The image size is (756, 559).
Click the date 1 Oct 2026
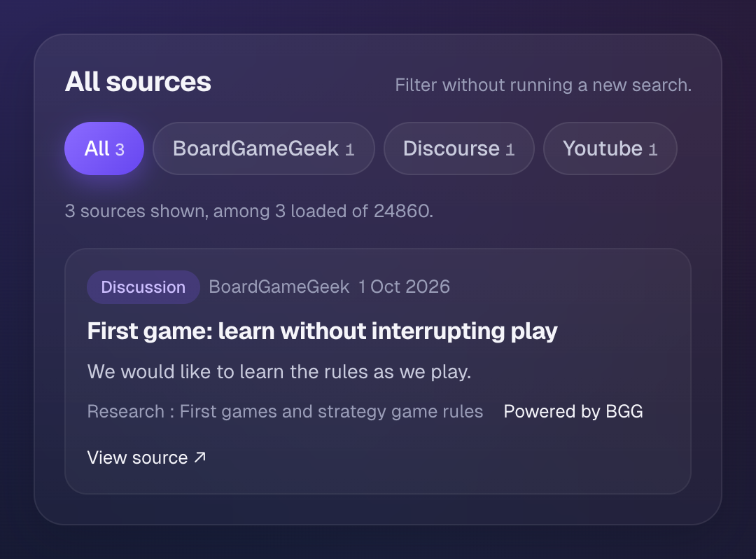tap(404, 287)
